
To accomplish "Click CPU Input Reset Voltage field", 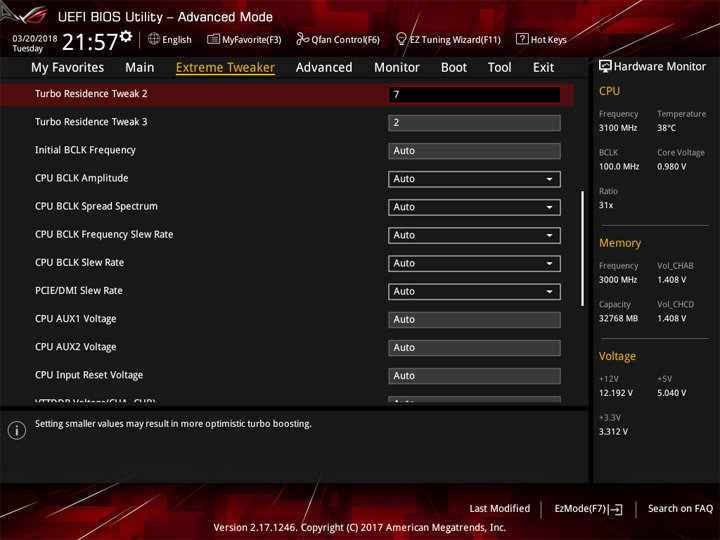I will point(474,376).
